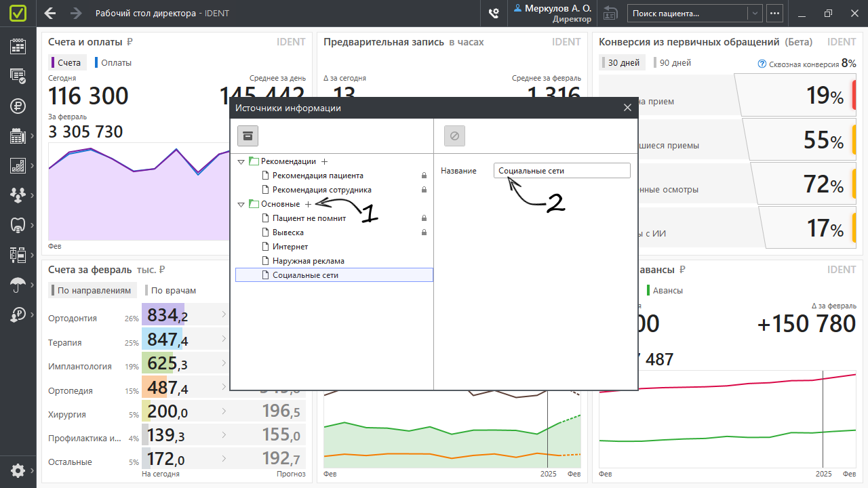
Task: Open the phone calls icon
Action: click(494, 13)
